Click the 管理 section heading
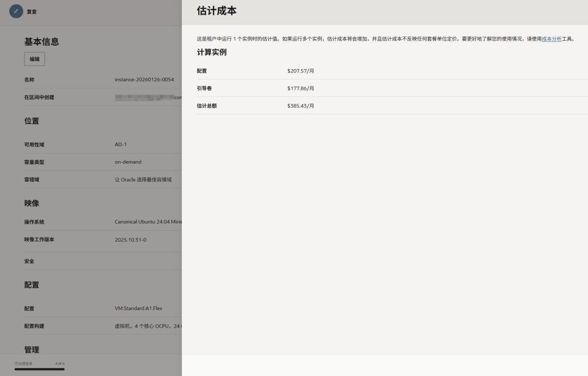The image size is (588, 376). 32,350
